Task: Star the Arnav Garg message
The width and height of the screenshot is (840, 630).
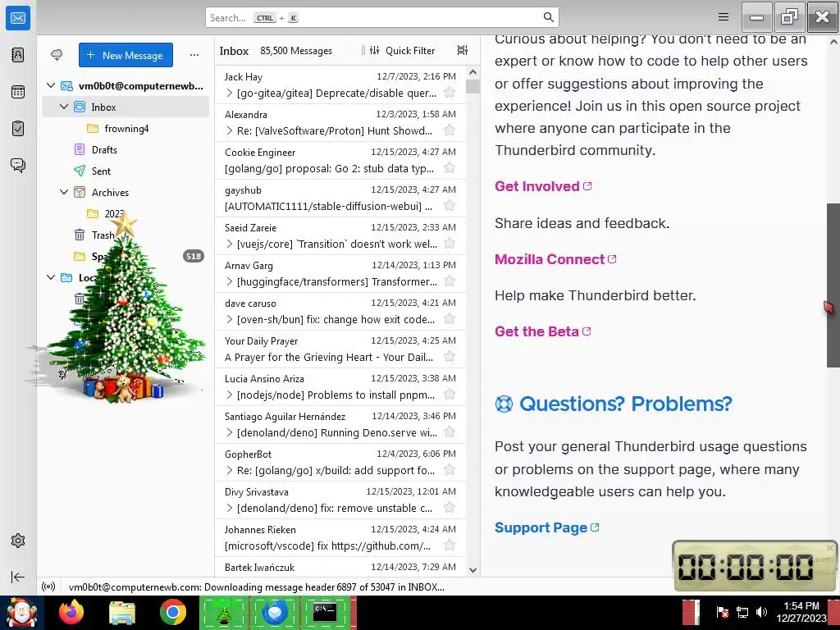Action: click(450, 281)
